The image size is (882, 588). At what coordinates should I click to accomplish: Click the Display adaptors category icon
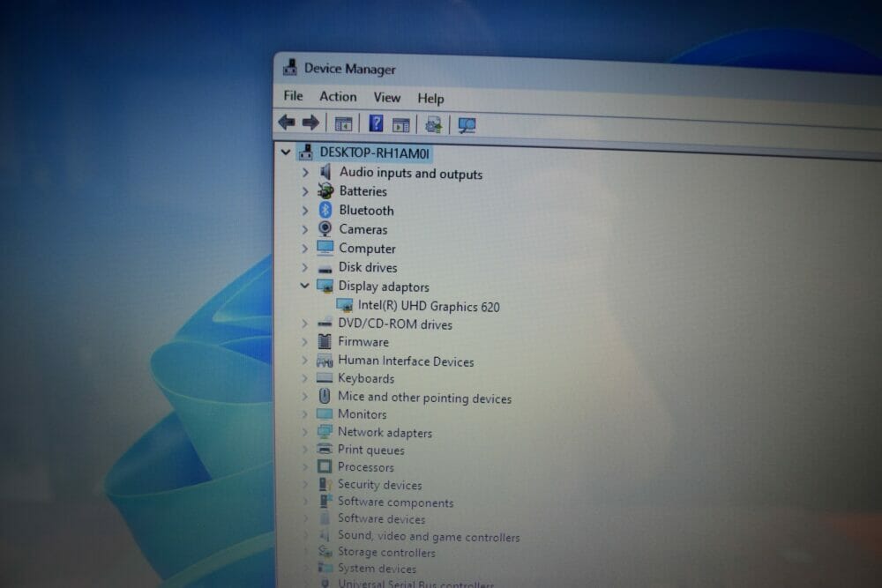(325, 287)
